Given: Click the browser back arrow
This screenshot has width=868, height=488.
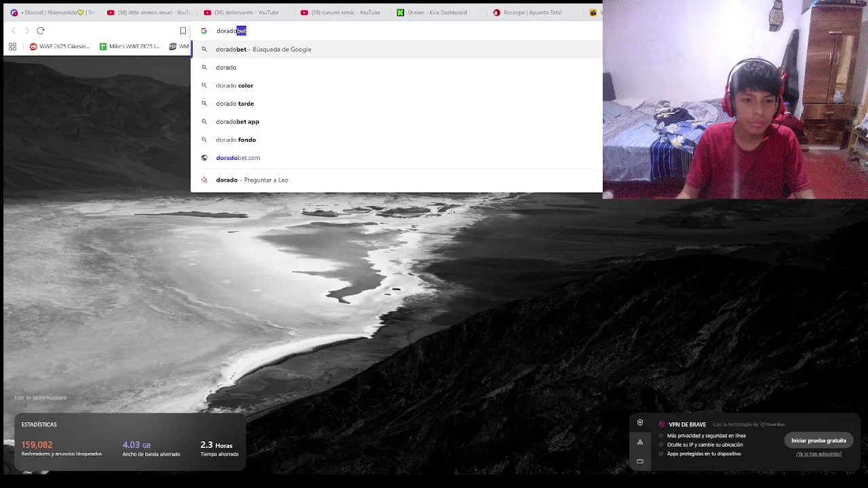Looking at the screenshot, I should point(14,30).
